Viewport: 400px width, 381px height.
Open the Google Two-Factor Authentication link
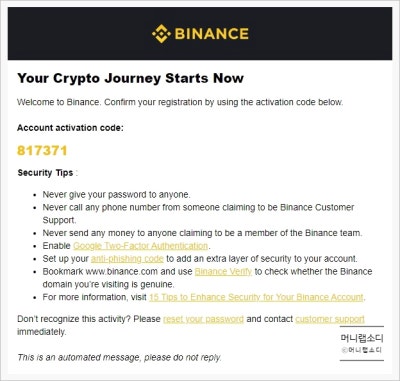click(x=140, y=246)
